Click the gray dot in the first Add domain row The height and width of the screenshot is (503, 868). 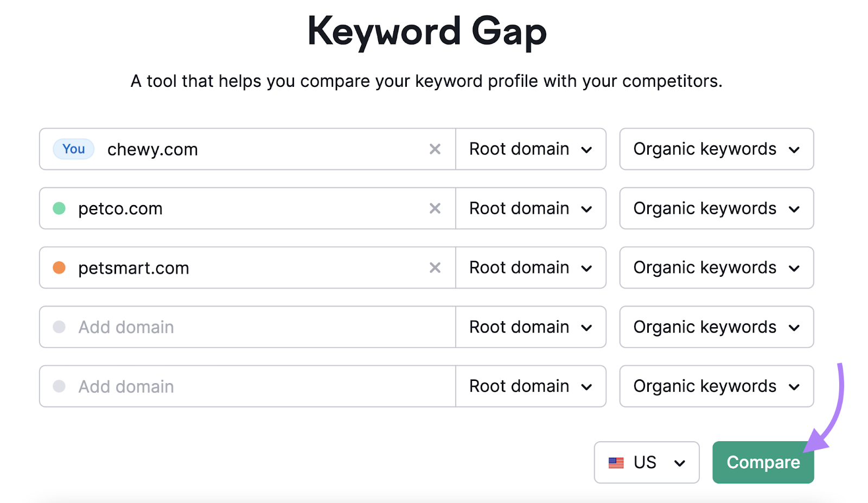[59, 327]
